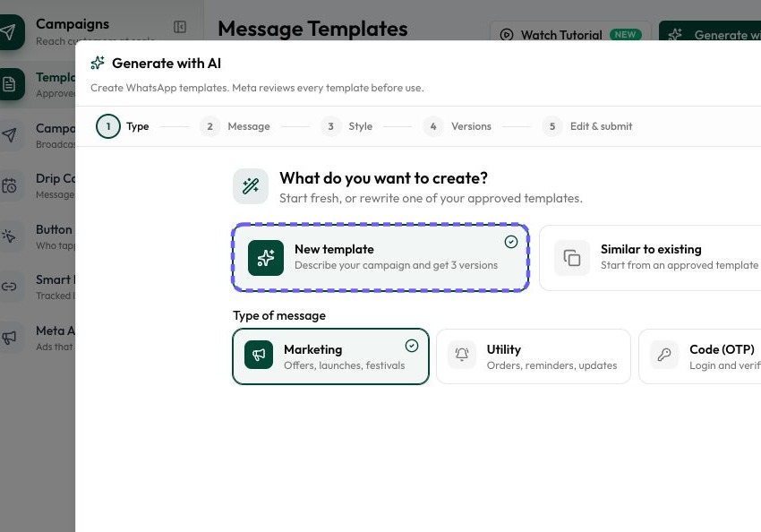This screenshot has height=532, width=761.
Task: Click the NEW badge on Watch Tutorial
Action: 625,34
